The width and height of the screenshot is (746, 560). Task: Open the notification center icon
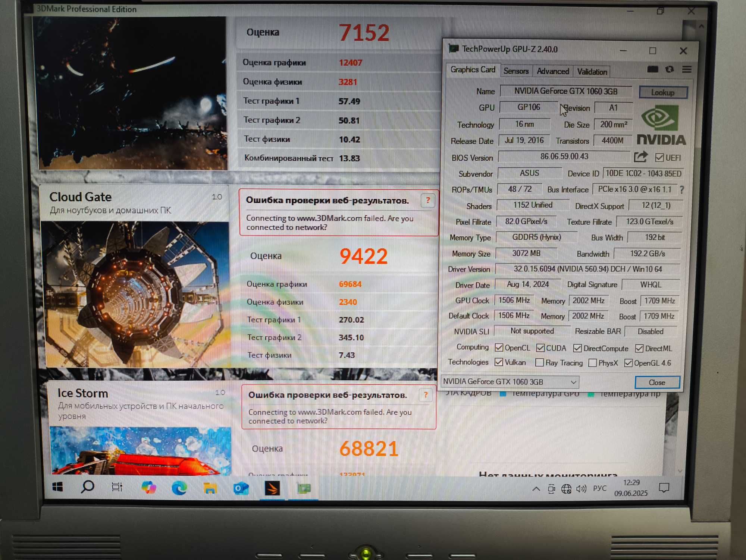664,487
